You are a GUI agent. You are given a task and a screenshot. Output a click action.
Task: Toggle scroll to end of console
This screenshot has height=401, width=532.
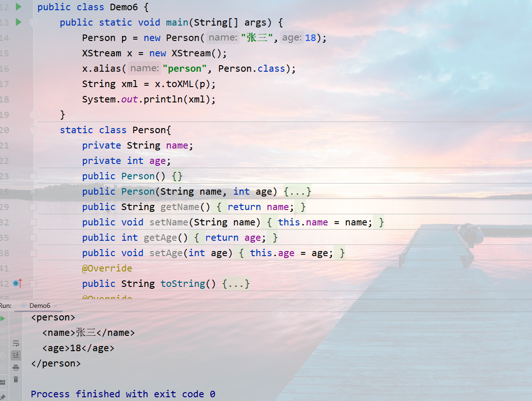(16, 355)
